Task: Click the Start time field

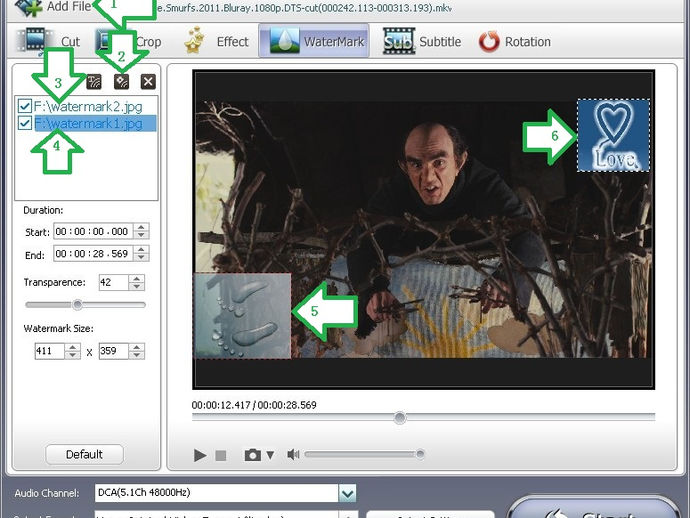Action: [x=93, y=231]
